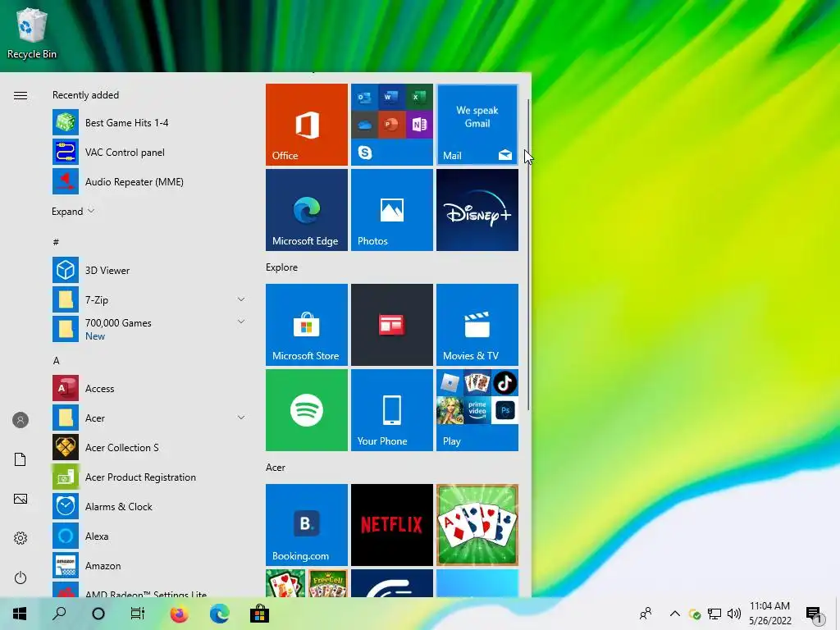840x630 pixels.
Task: Expand the Start hamburger menu
Action: click(x=21, y=95)
